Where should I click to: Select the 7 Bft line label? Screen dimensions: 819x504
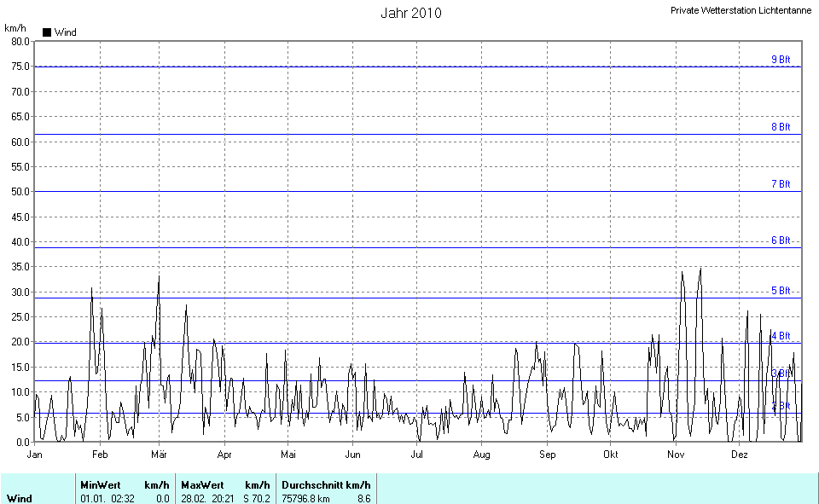coord(781,184)
